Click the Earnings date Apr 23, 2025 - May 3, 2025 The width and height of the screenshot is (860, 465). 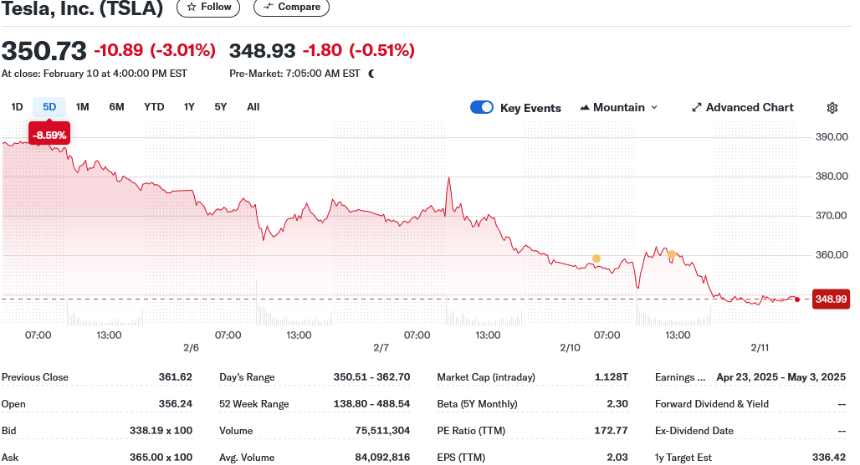tap(781, 377)
